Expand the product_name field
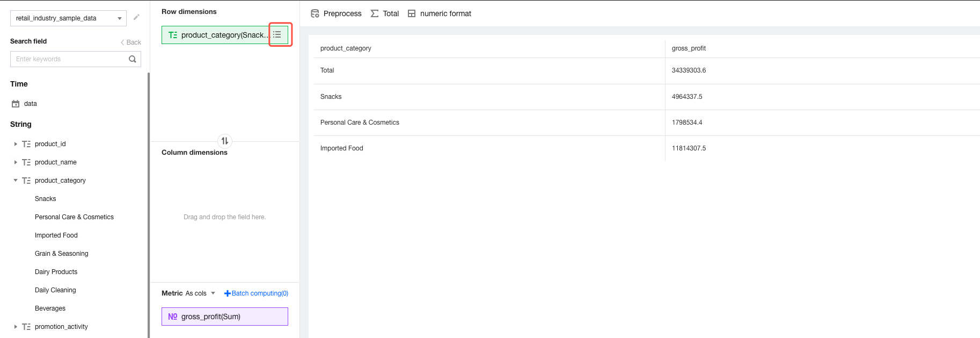980x338 pixels. (x=16, y=162)
